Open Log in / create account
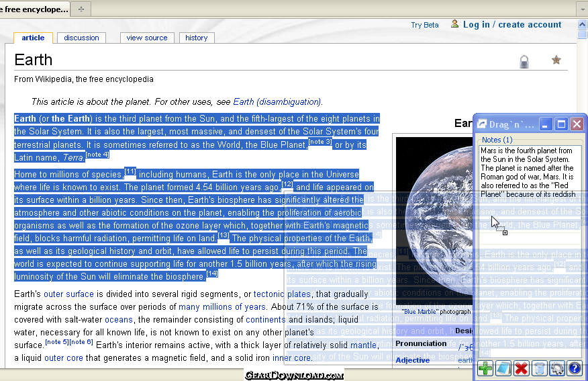 pyautogui.click(x=512, y=24)
